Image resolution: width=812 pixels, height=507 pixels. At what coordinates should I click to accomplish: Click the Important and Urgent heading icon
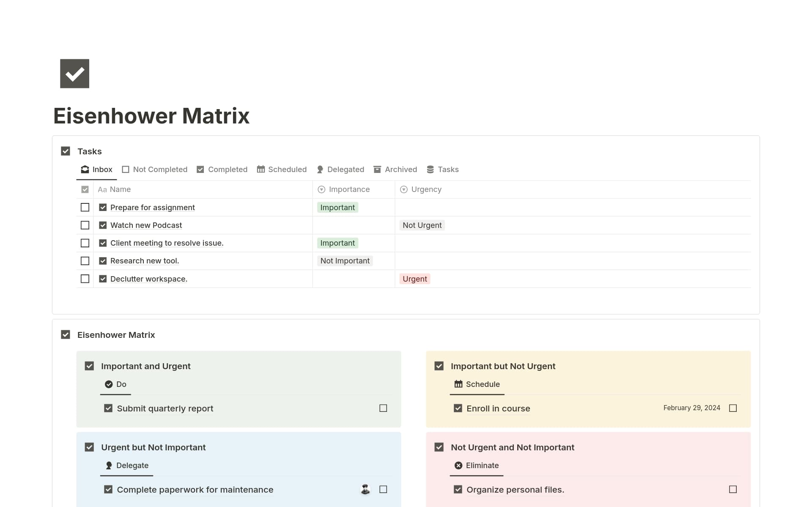(89, 366)
